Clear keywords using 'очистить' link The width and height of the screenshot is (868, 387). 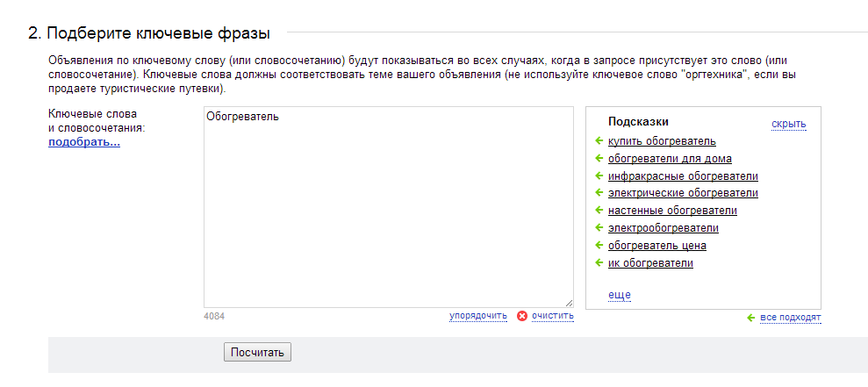[552, 316]
